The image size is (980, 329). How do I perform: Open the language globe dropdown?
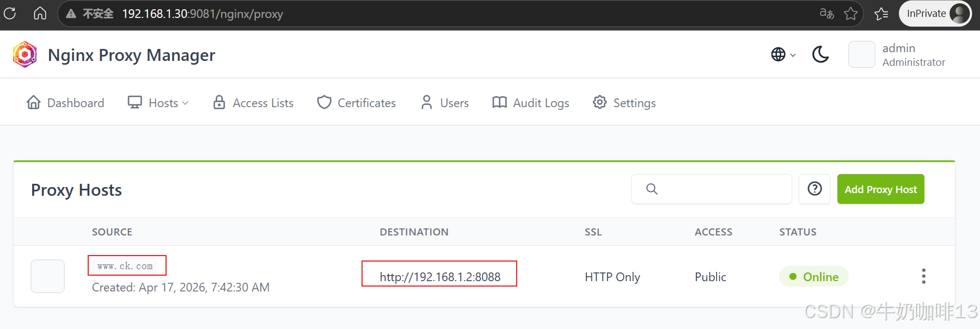tap(783, 54)
